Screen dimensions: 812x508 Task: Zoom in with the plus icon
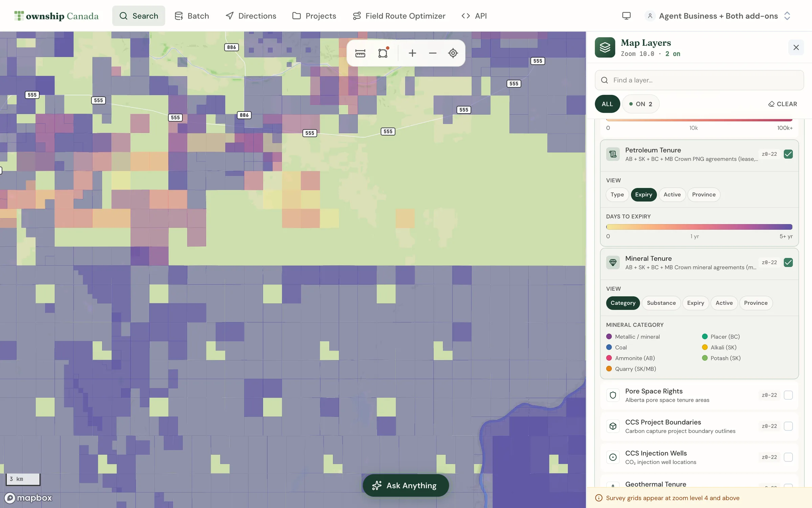point(412,53)
